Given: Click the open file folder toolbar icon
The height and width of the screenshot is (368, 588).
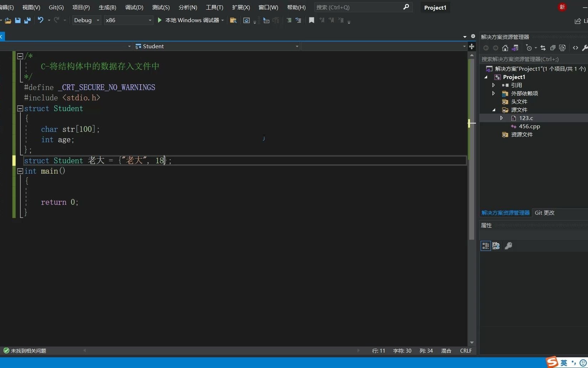Looking at the screenshot, I should pos(8,20).
